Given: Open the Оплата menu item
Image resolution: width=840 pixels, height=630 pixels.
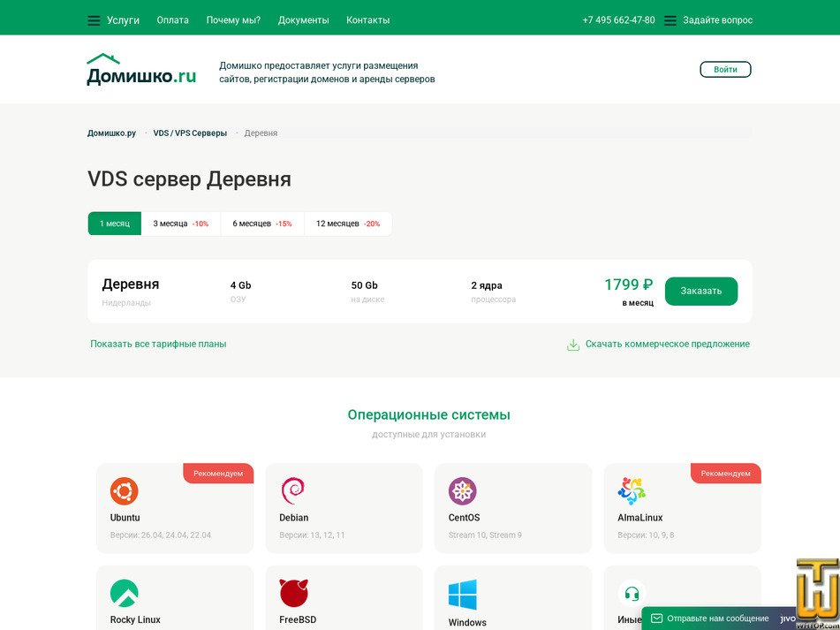Looking at the screenshot, I should 172,20.
